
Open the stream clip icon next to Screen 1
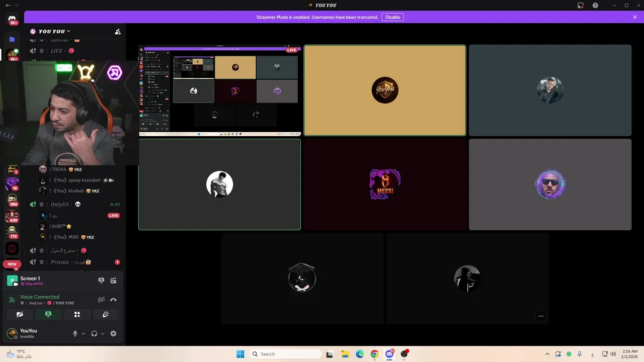(113, 281)
